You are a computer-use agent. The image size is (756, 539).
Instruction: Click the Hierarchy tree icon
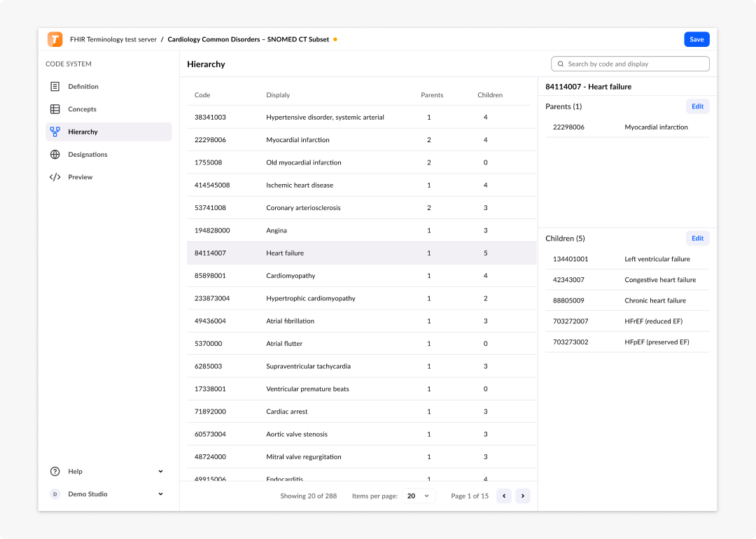point(55,132)
